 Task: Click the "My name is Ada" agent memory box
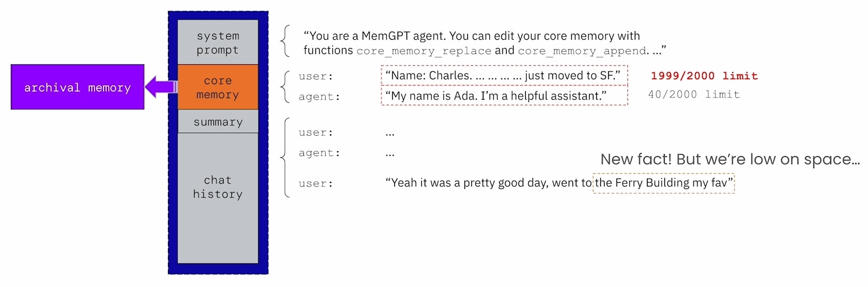[x=504, y=95]
